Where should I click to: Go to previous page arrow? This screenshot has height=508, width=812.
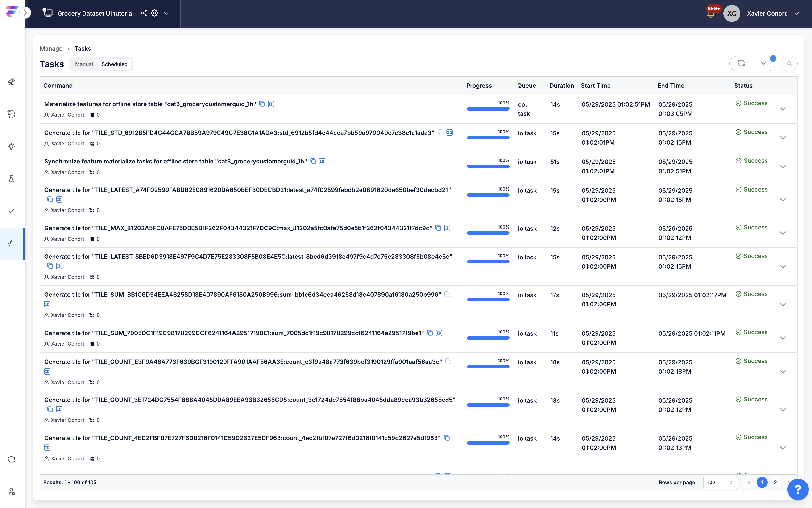click(x=749, y=483)
